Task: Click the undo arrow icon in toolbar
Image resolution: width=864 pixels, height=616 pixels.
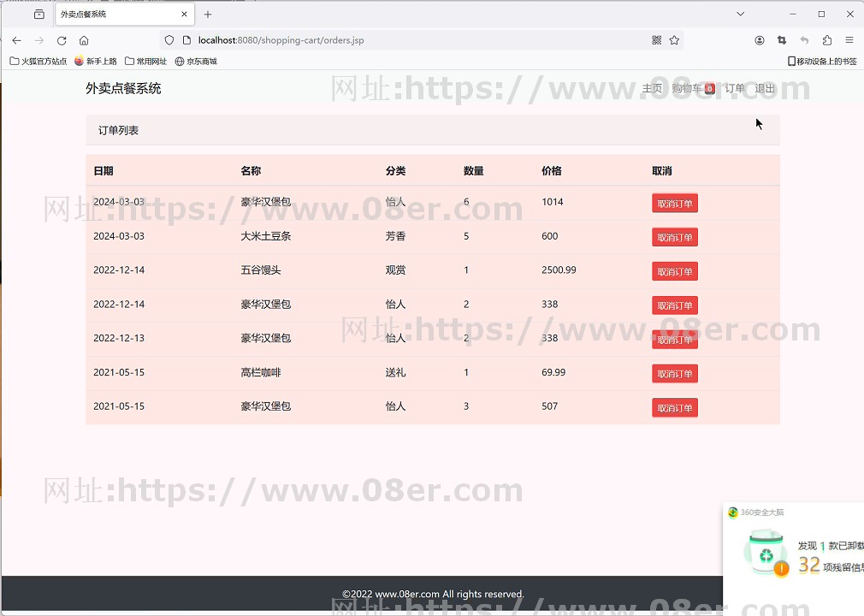Action: [x=804, y=40]
